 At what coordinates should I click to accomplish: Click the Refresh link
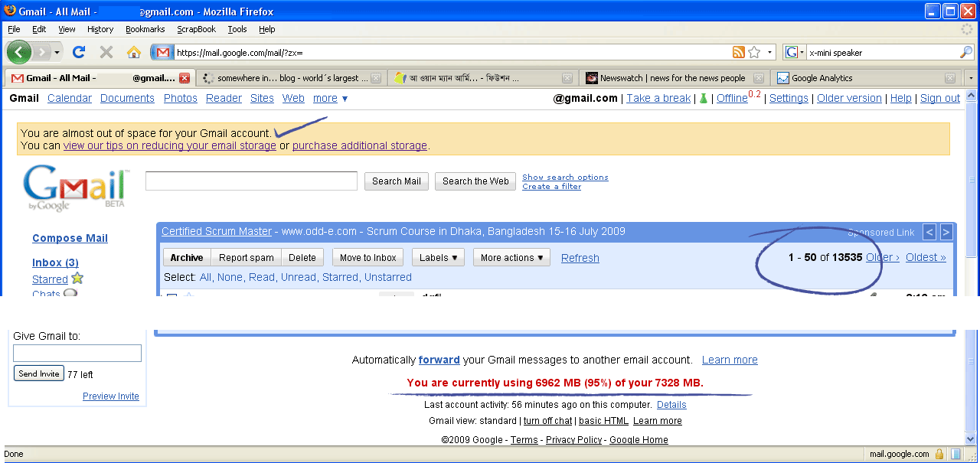[580, 258]
